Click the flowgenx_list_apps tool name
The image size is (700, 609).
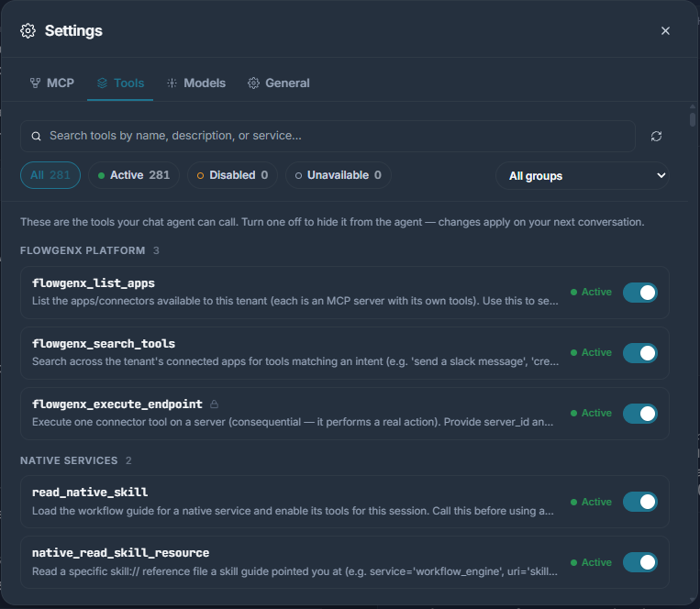click(94, 283)
